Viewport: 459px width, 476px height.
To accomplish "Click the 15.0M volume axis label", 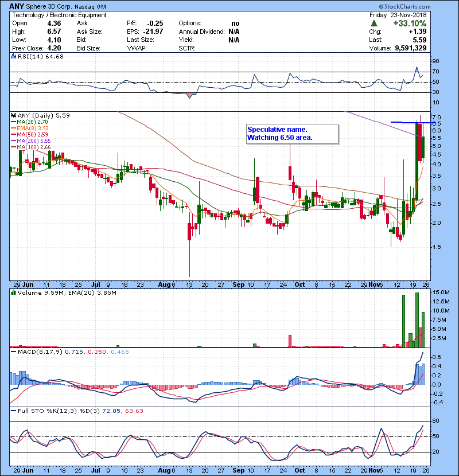I will pyautogui.click(x=441, y=292).
